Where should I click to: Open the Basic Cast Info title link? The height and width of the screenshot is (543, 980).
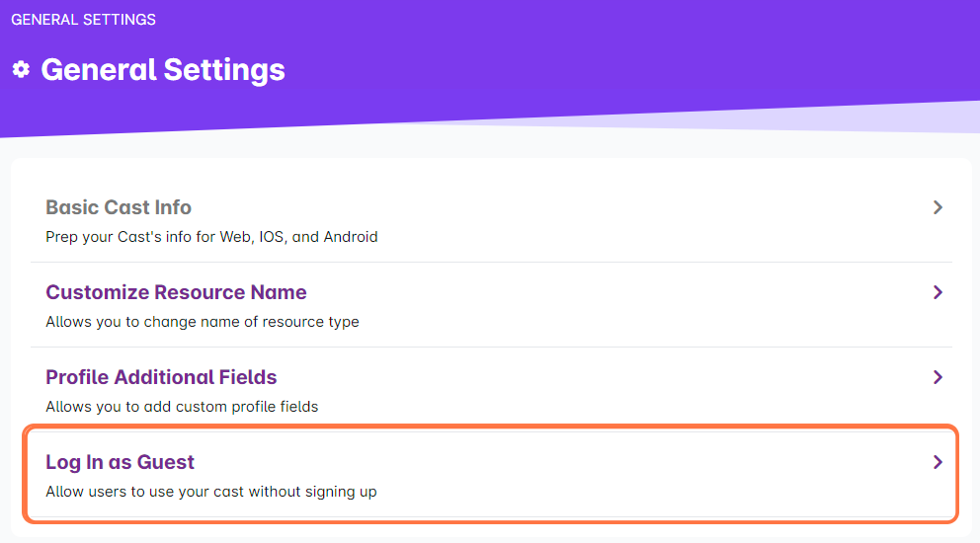coord(119,207)
